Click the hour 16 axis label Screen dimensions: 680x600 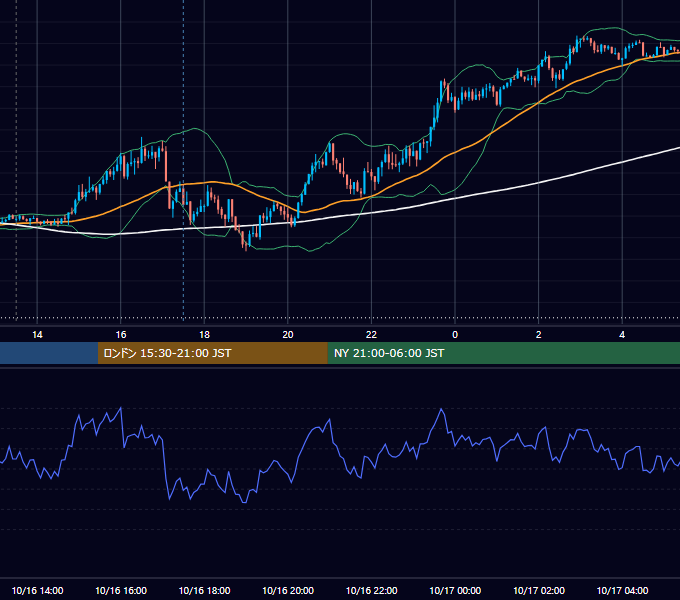click(x=121, y=335)
